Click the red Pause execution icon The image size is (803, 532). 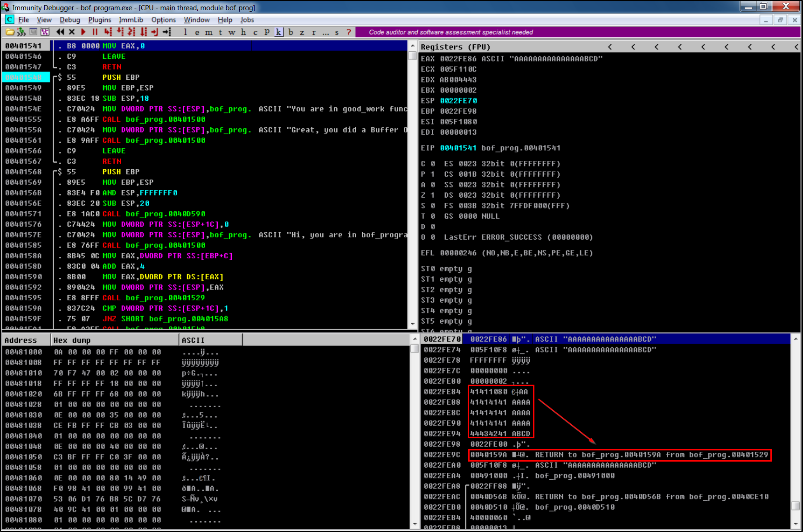pos(95,32)
